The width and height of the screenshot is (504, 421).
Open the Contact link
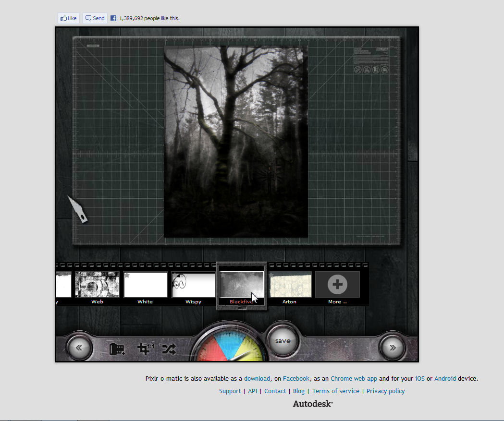point(275,391)
